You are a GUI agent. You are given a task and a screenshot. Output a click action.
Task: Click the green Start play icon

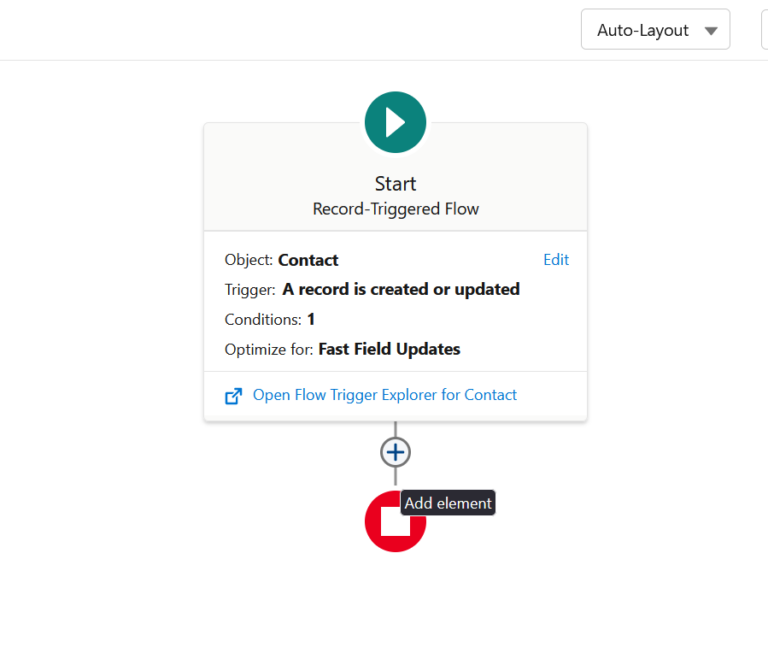pyautogui.click(x=395, y=122)
